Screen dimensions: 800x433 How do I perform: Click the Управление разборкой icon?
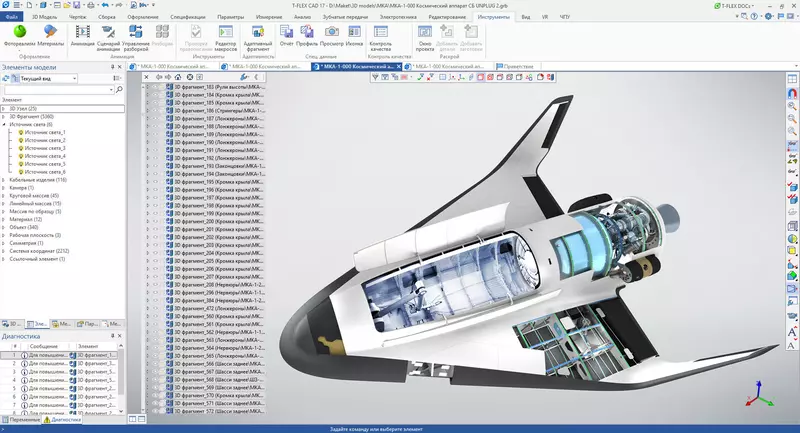point(135,35)
